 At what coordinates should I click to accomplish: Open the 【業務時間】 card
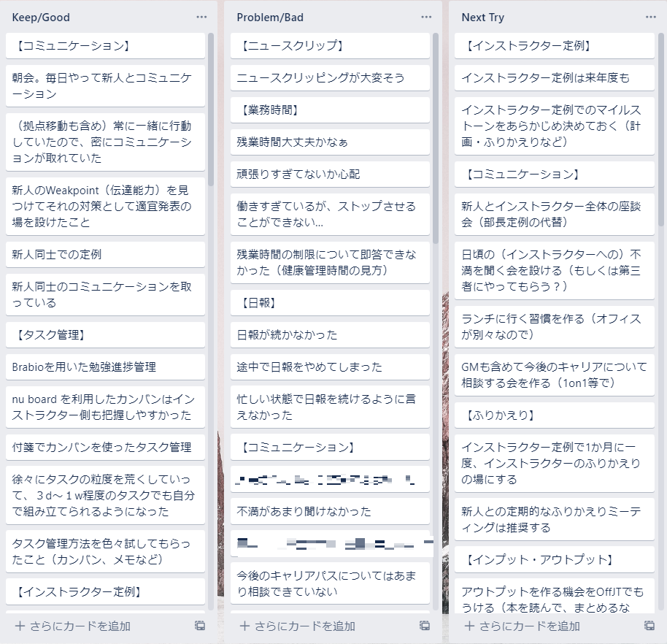coord(330,110)
